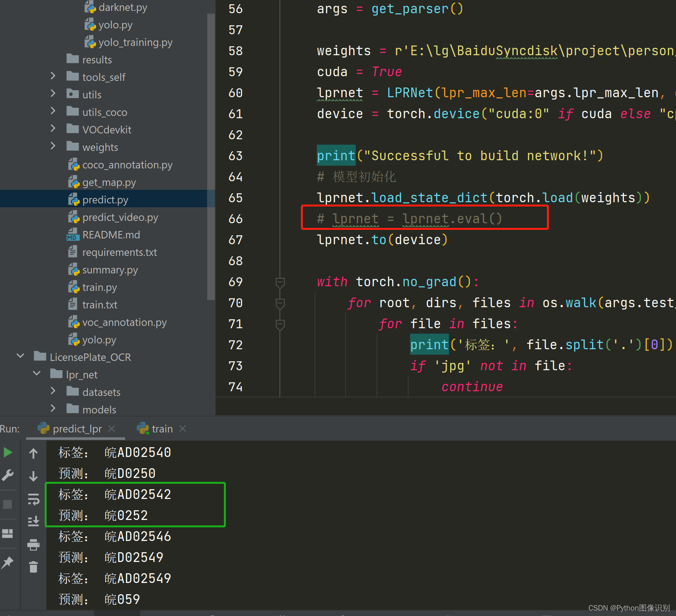
Task: Toggle scroll to end of console
Action: (33, 521)
